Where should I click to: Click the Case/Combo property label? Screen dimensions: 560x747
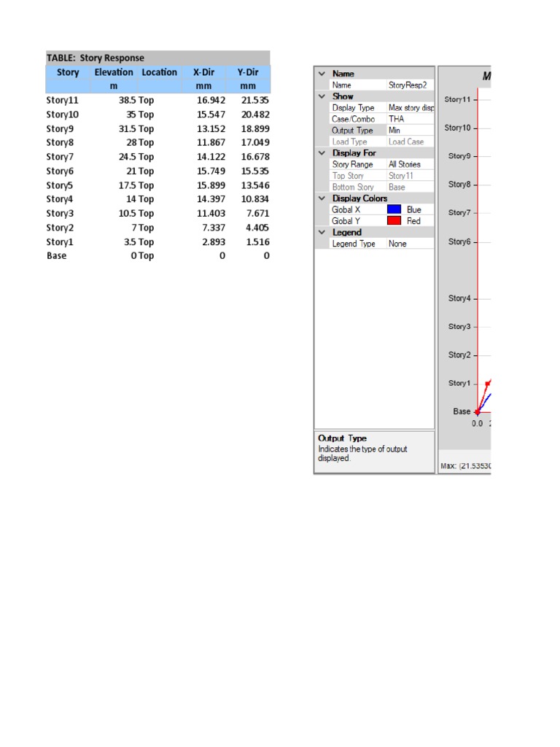[x=354, y=119]
